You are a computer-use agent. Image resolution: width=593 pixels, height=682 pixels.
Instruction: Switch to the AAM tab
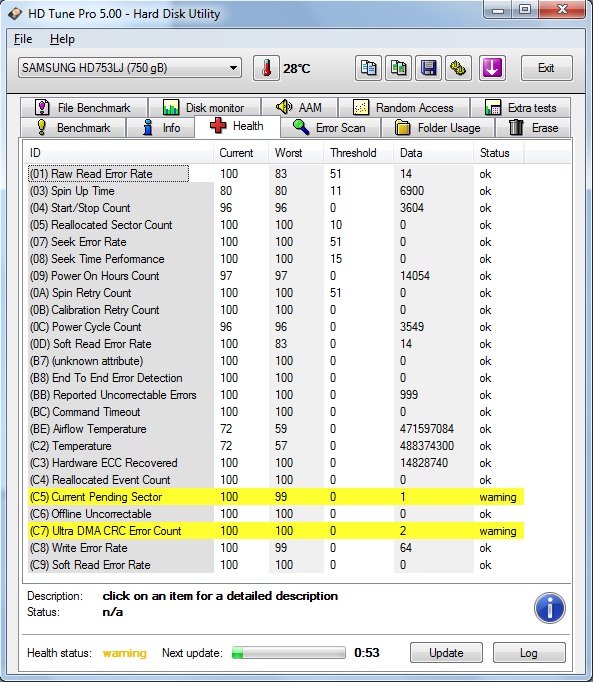[299, 107]
